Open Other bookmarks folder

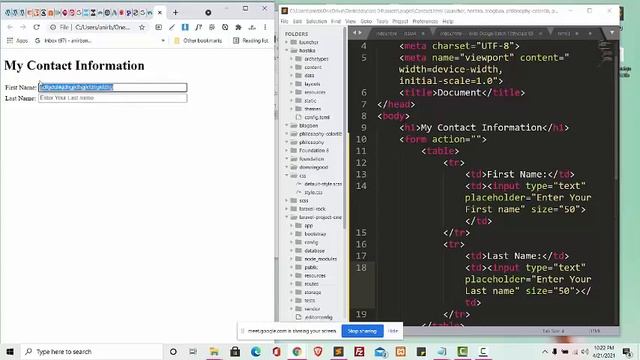[198, 40]
